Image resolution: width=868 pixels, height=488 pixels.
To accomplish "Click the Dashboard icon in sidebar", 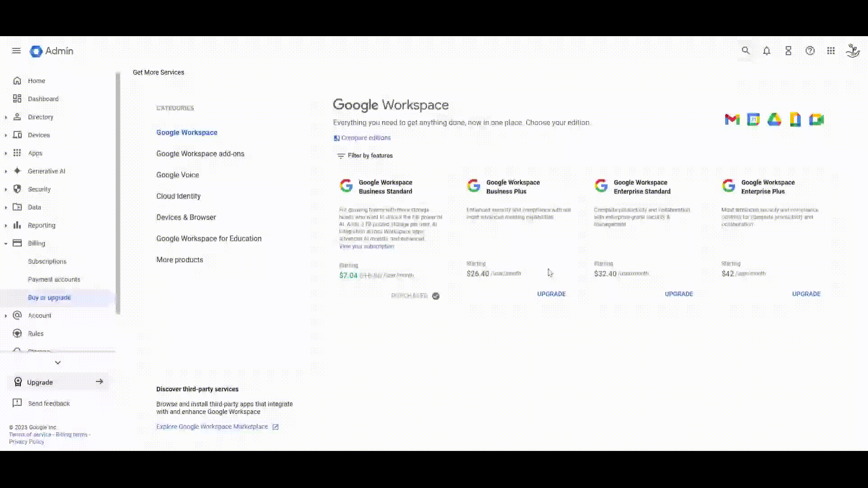I will tap(17, 99).
